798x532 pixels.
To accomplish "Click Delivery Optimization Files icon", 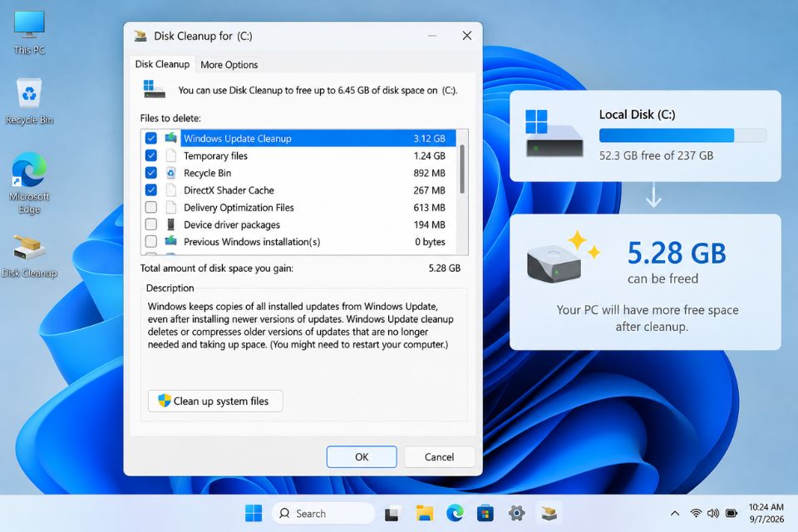I will click(171, 207).
